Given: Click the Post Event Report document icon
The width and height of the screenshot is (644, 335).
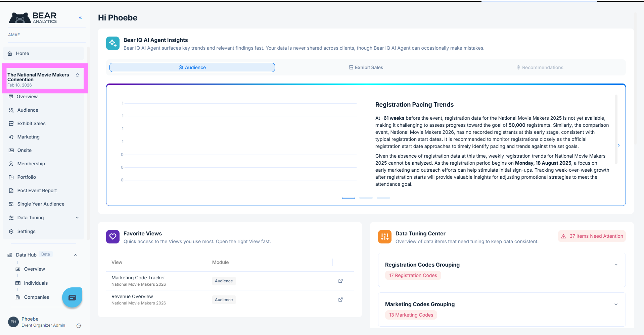Looking at the screenshot, I should [11, 190].
